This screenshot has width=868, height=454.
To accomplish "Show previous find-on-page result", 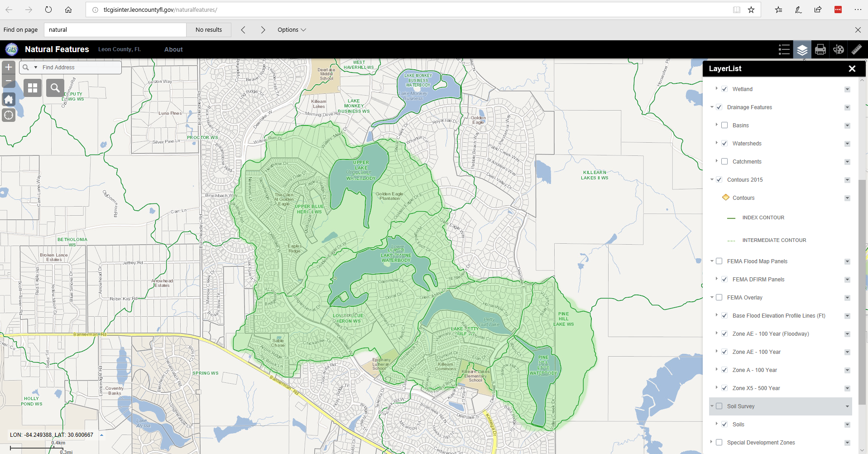I will [x=243, y=30].
